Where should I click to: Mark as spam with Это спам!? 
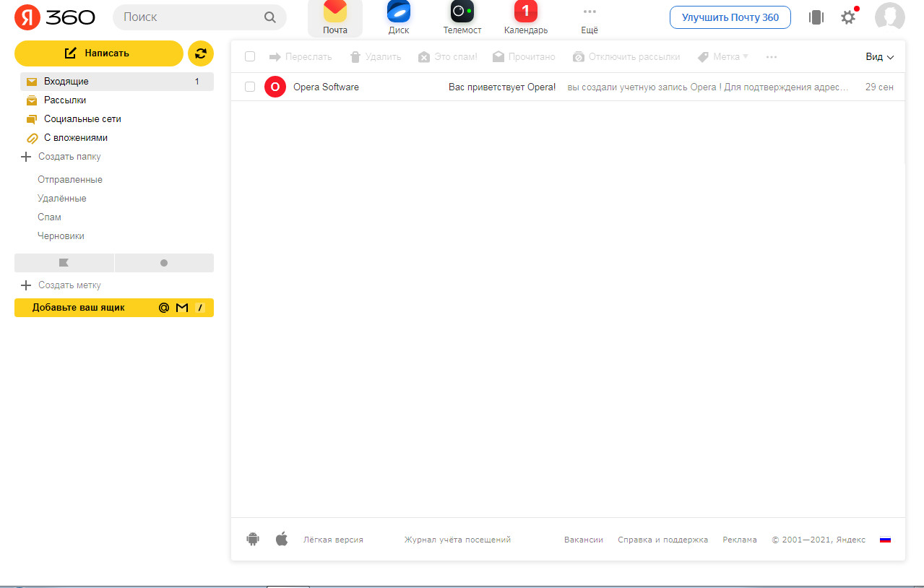[x=448, y=56]
